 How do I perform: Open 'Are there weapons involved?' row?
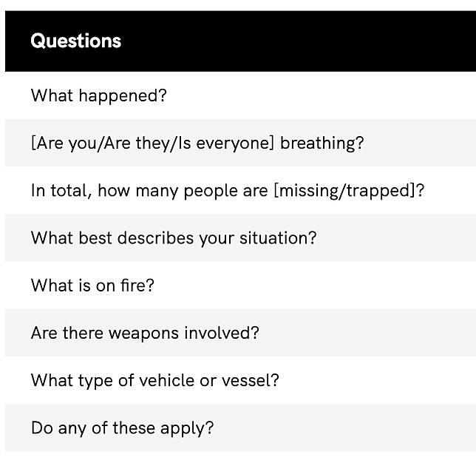tap(240, 333)
